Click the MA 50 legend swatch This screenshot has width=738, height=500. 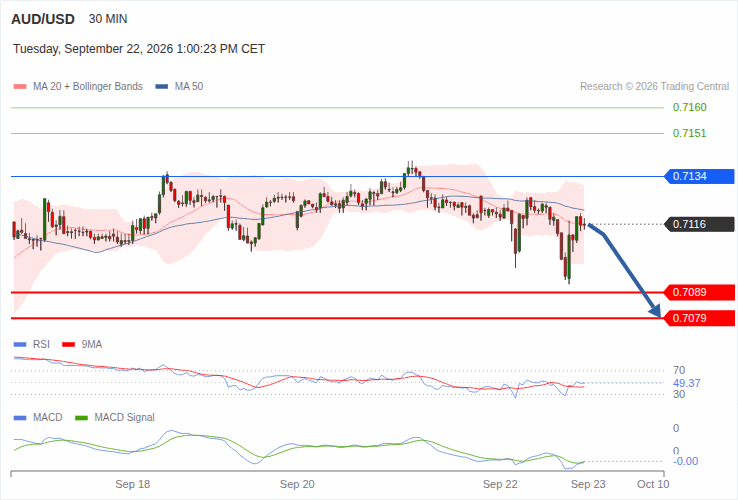point(161,87)
